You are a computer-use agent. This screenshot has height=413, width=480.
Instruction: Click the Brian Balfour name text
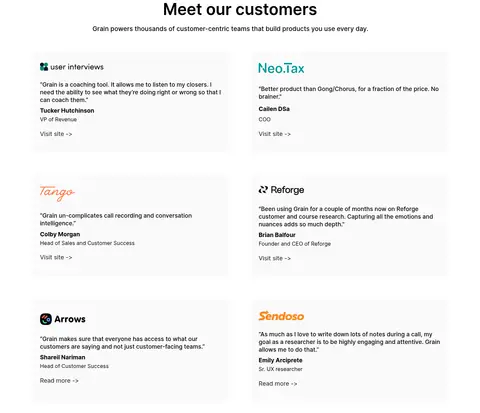277,235
